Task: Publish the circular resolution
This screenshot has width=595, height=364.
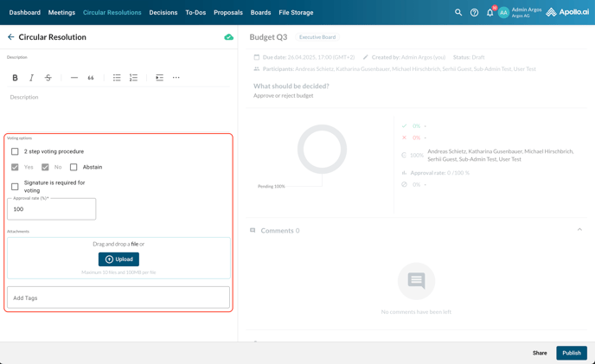Action: (571, 353)
